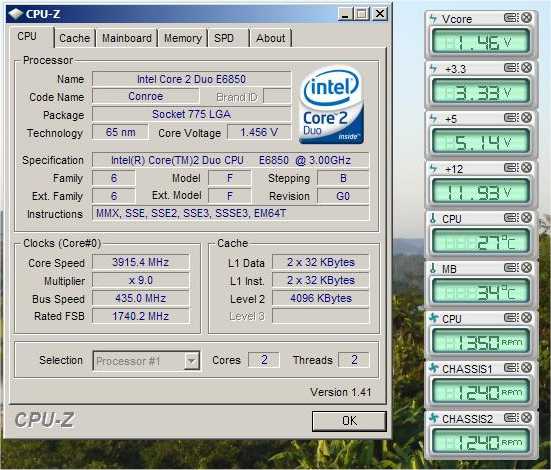Screen dimensions: 551x470
Task: Close the +12 voltage gadget
Action: tap(526, 168)
